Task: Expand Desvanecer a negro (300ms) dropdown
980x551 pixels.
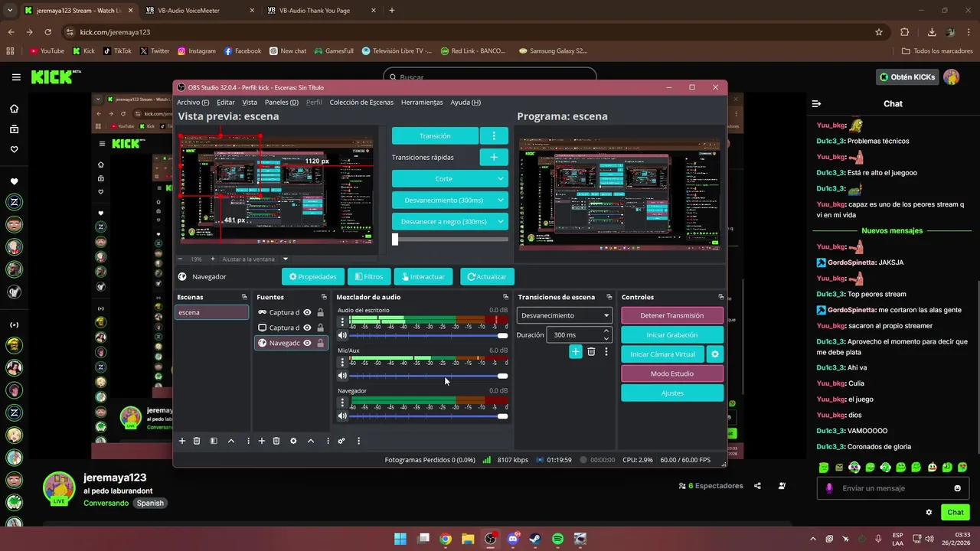Action: pyautogui.click(x=450, y=221)
